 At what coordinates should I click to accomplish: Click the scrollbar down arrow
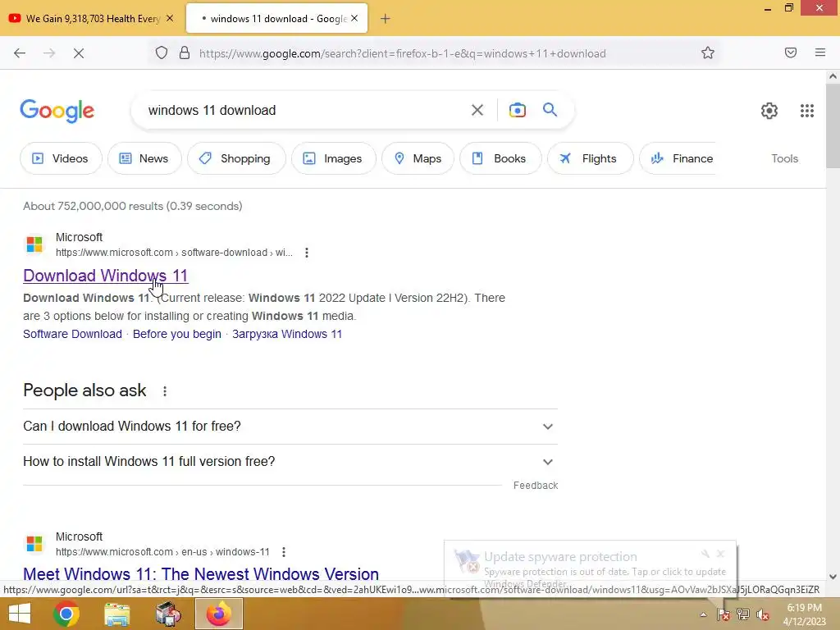click(x=833, y=577)
